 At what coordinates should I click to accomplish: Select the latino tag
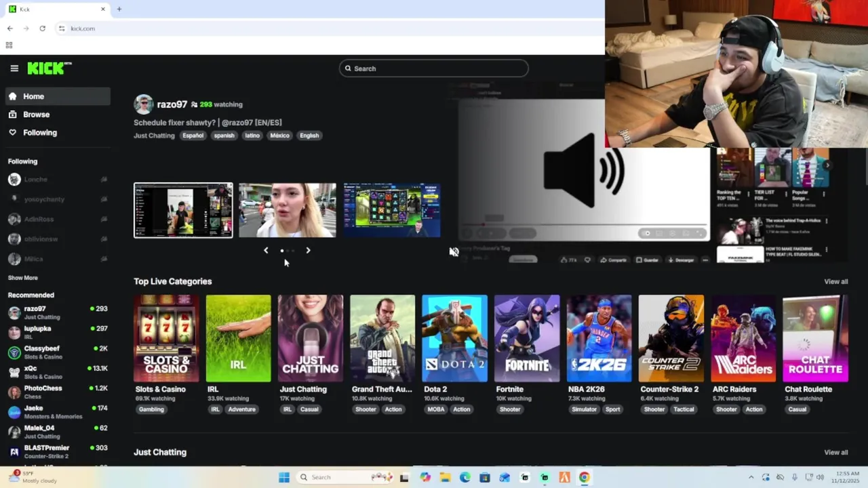coord(252,136)
